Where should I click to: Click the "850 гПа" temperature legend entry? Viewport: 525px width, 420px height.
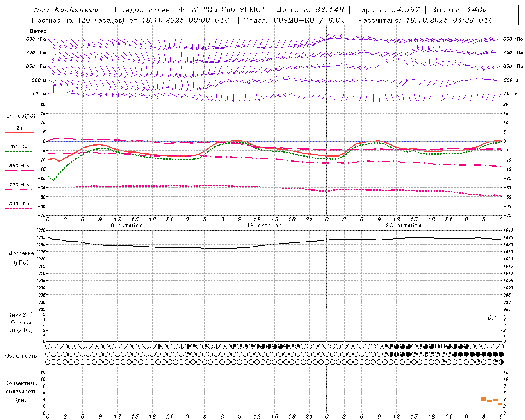pyautogui.click(x=19, y=166)
